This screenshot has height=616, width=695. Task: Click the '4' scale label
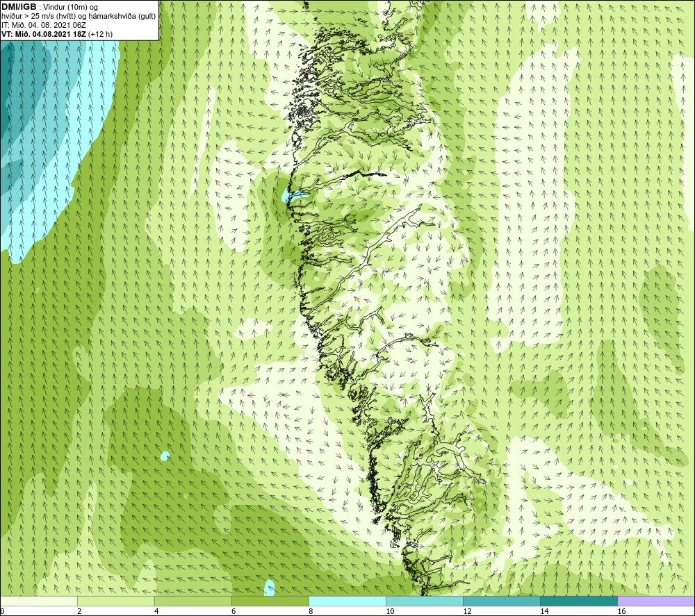(x=156, y=612)
